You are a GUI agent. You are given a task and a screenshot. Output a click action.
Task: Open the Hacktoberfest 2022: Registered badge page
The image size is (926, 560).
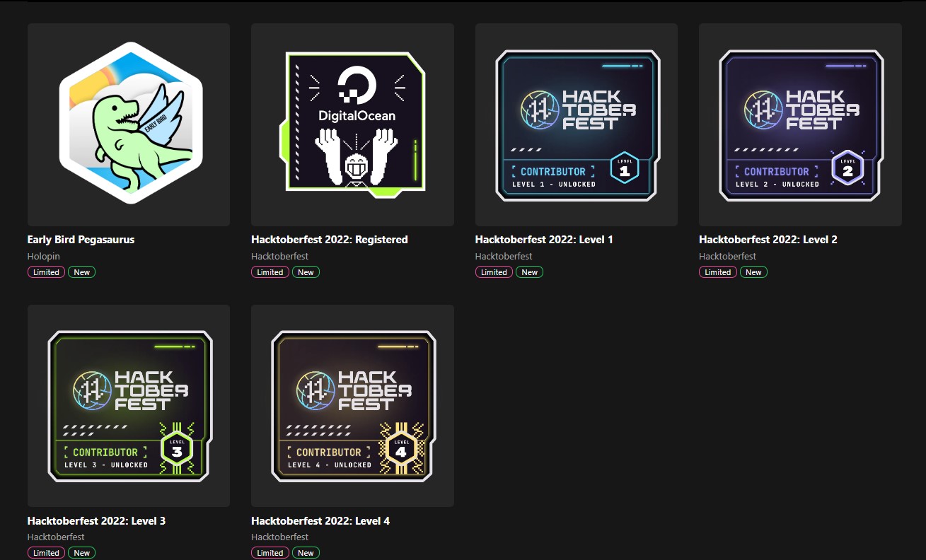click(x=330, y=239)
